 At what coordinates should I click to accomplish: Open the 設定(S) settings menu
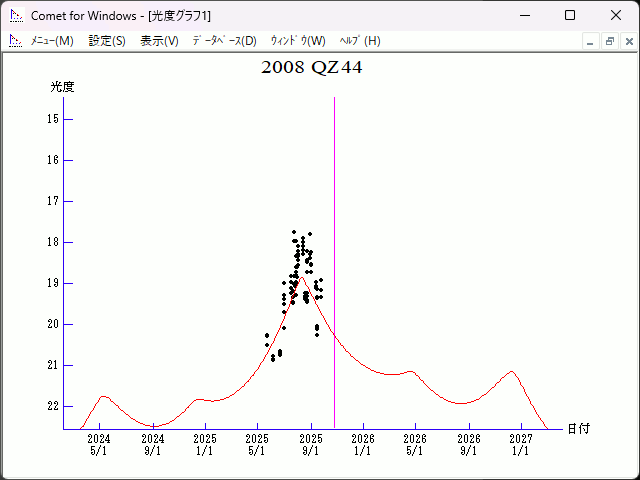pyautogui.click(x=107, y=41)
